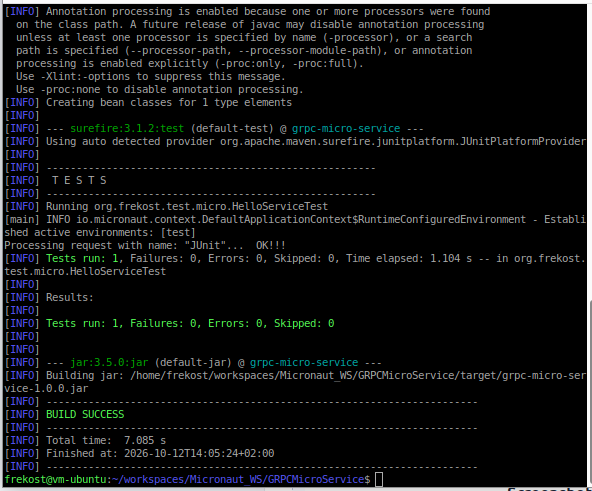592x491 pixels.
Task: Click the "T E S T S" header text
Action: point(79,181)
